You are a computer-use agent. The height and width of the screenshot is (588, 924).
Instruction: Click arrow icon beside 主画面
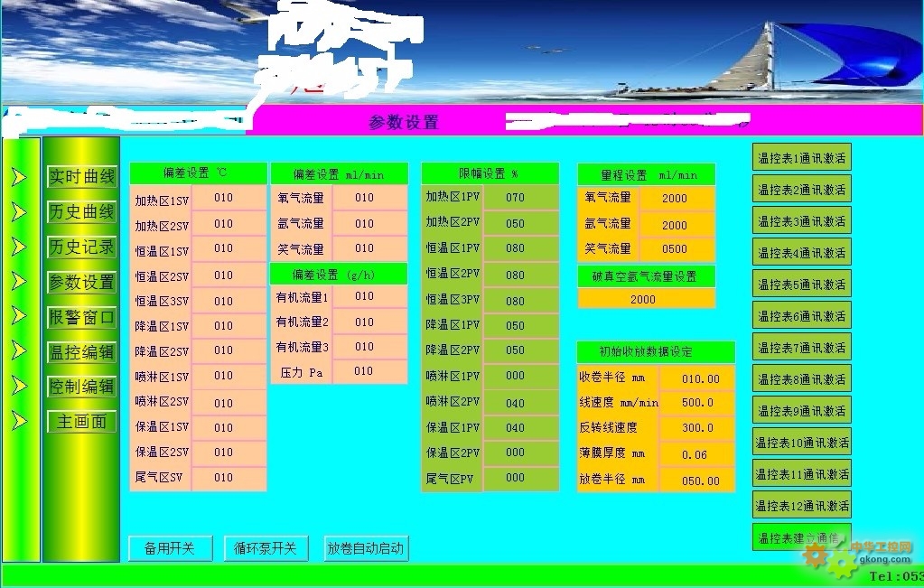[x=20, y=421]
